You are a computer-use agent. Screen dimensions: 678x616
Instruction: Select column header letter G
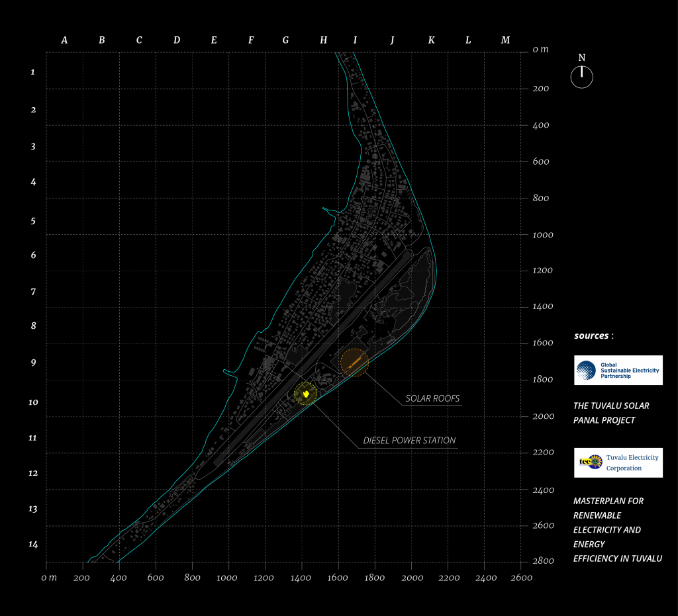[x=285, y=40]
